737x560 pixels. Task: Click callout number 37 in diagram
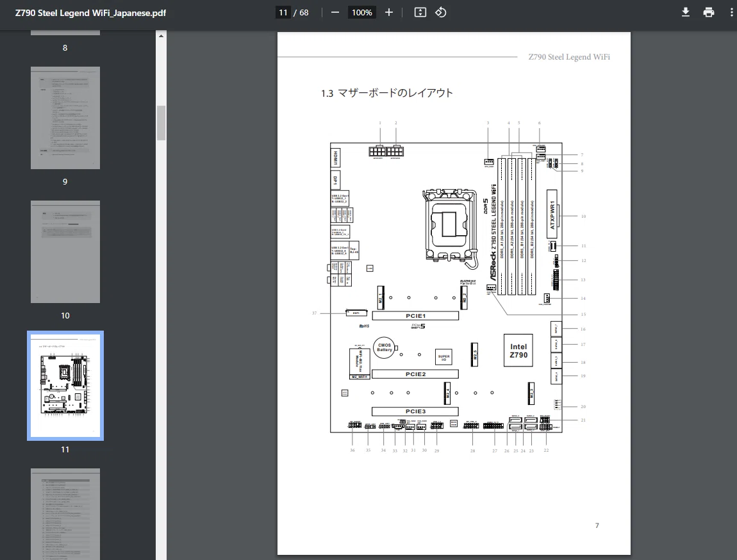[x=315, y=313]
